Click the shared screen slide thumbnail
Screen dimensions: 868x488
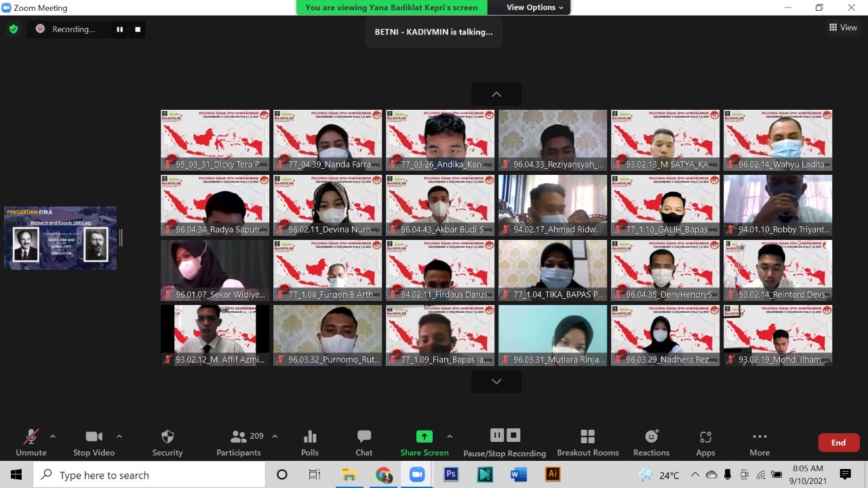coord(60,238)
